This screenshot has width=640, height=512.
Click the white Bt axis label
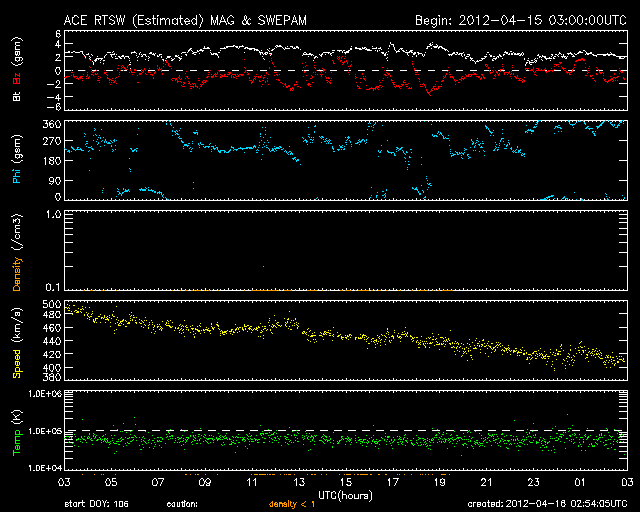pyautogui.click(x=16, y=96)
